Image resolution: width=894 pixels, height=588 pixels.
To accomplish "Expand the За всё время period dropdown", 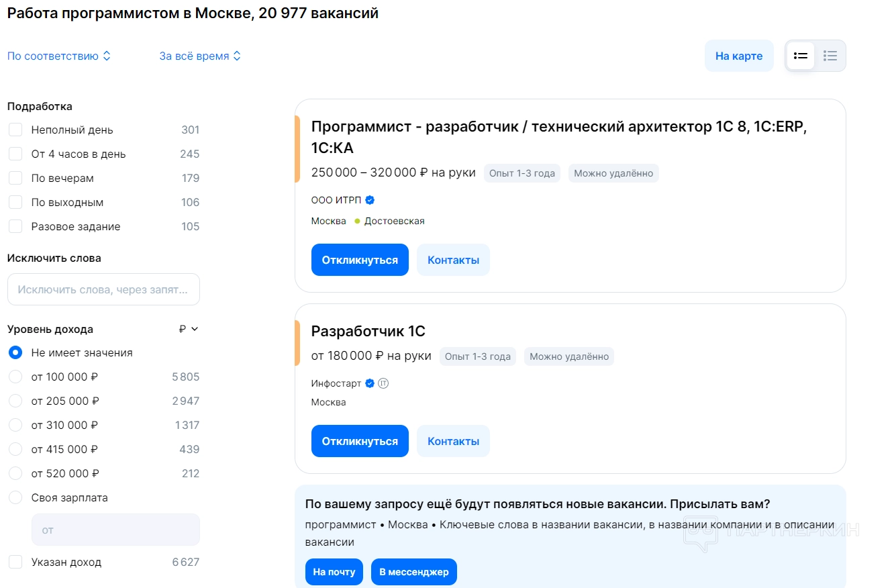I will tap(200, 56).
